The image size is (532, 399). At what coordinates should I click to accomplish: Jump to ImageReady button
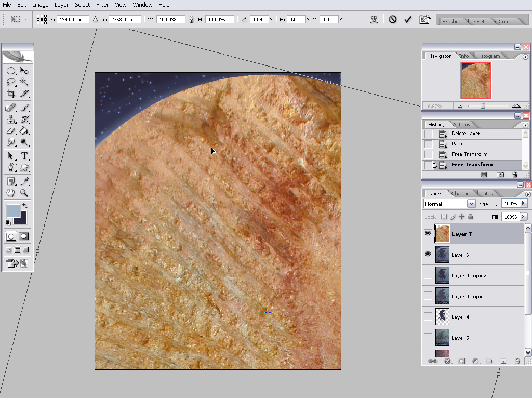[x=17, y=263]
